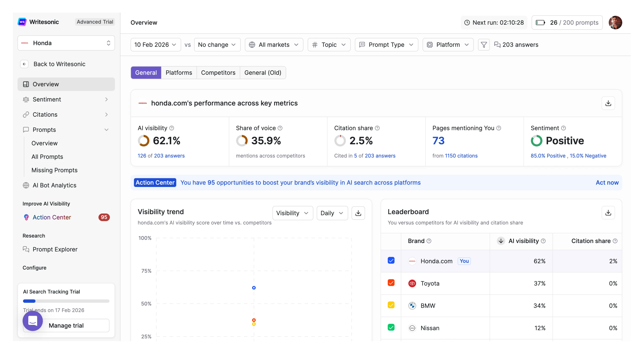The image size is (644, 354).
Task: Collapse the Prompts section
Action: pos(106,130)
